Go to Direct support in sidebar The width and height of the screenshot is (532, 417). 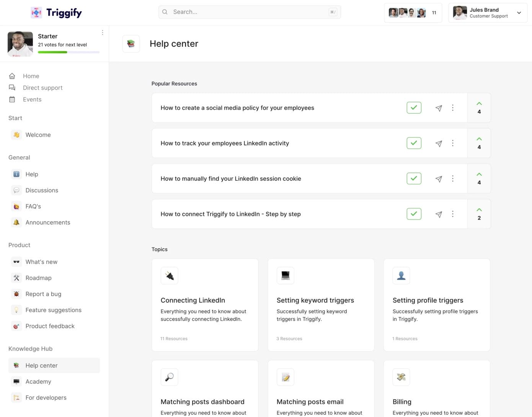pos(42,88)
